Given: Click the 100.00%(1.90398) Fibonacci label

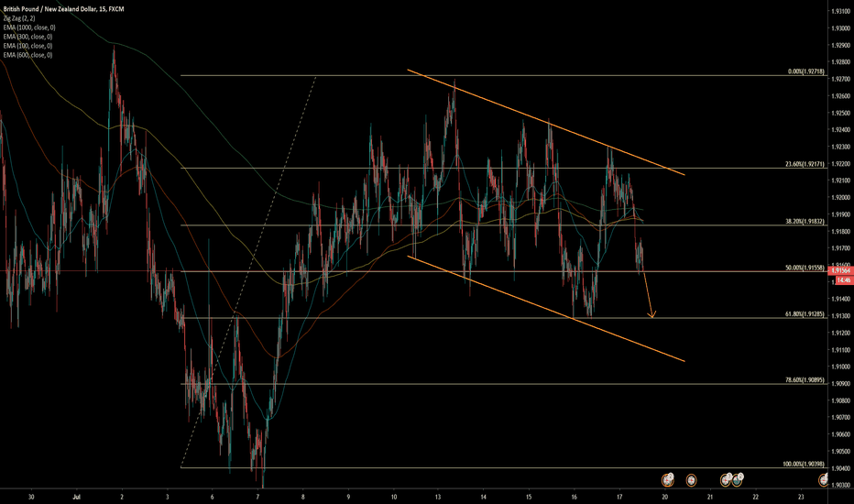Looking at the screenshot, I should tap(804, 465).
